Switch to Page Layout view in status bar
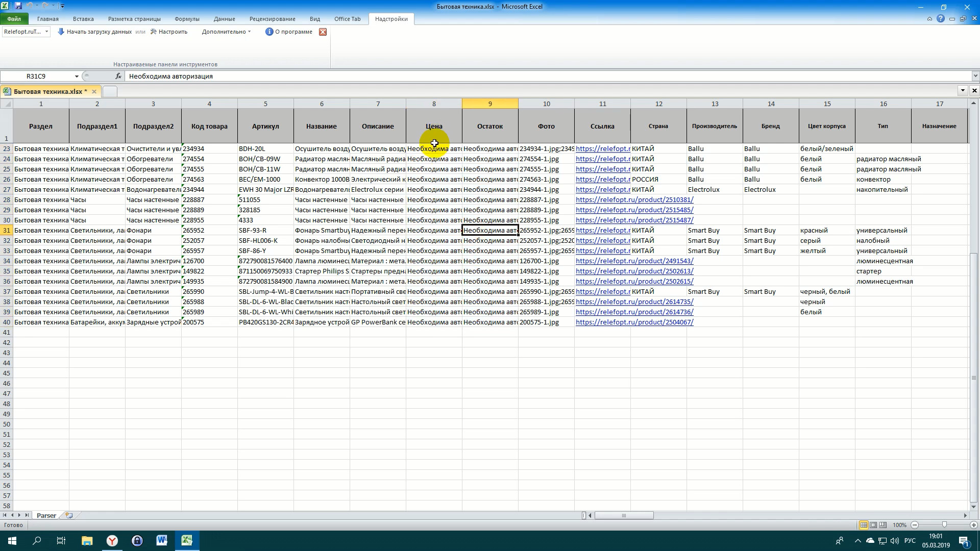Image resolution: width=980 pixels, height=551 pixels. point(873,525)
